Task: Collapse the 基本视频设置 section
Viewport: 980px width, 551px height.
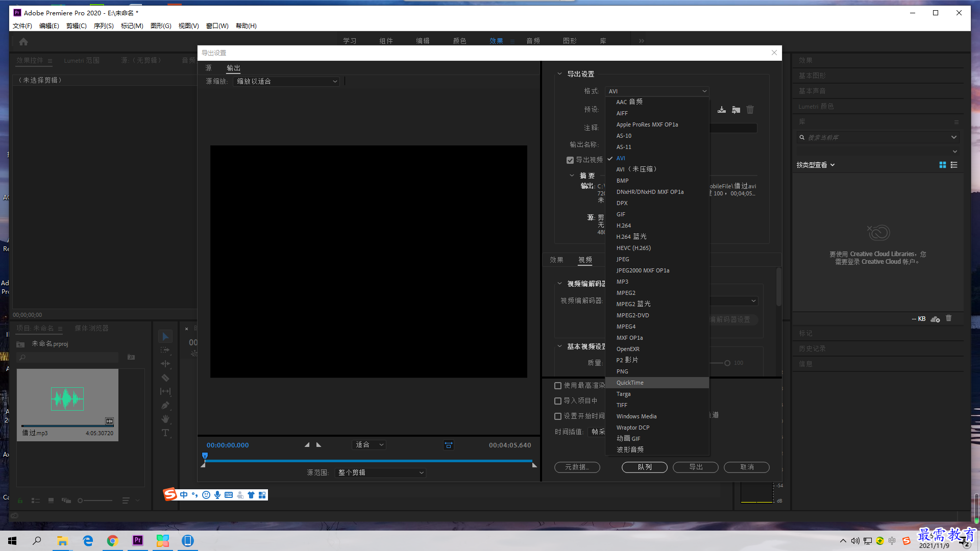Action: click(559, 346)
